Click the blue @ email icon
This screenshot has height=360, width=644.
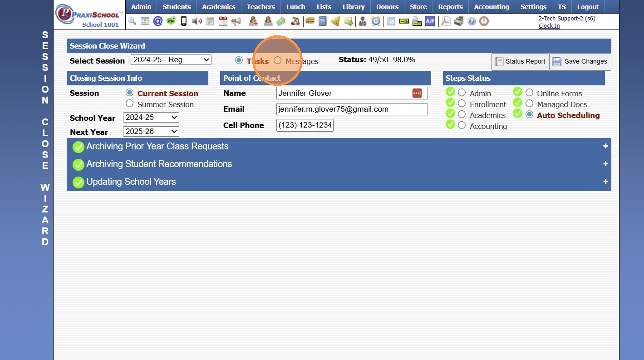[x=157, y=21]
